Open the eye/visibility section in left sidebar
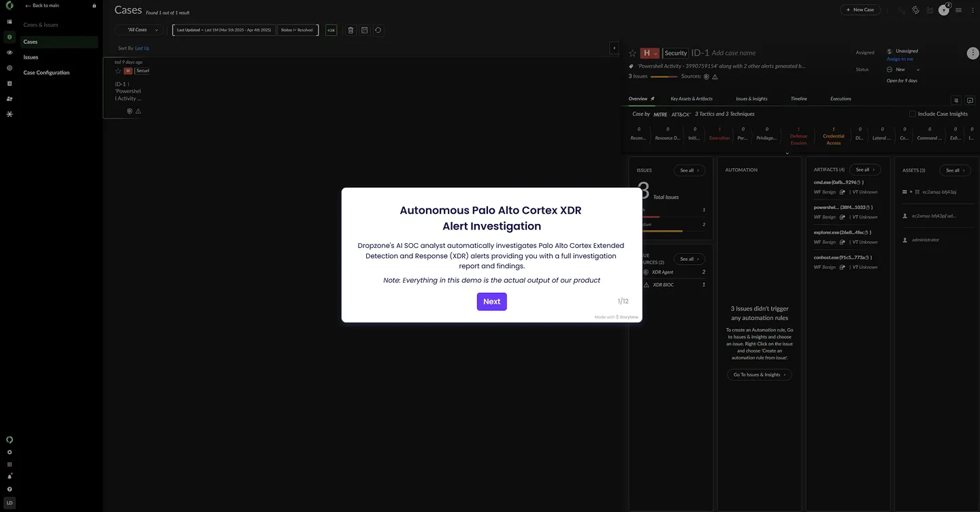This screenshot has height=512, width=980. click(10, 52)
